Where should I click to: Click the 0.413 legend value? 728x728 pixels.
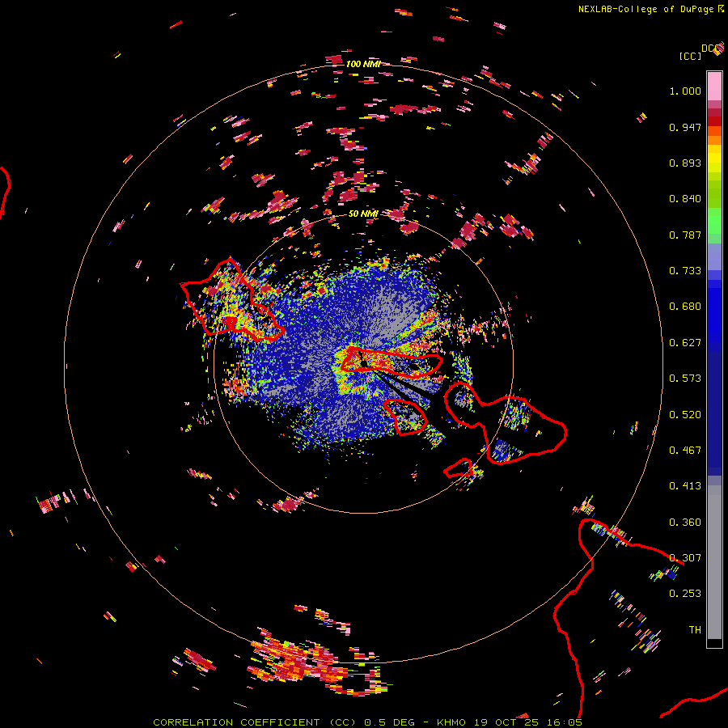[685, 486]
